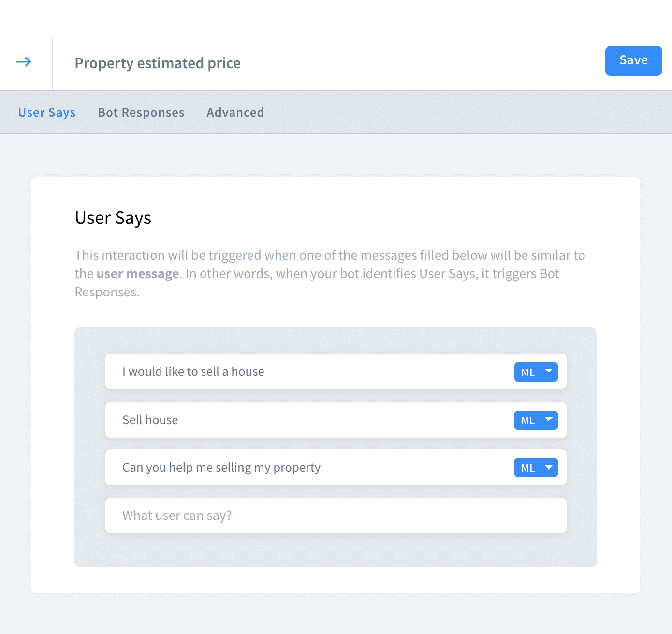Switch to the User Says tab
This screenshot has height=634, width=672.
tap(47, 112)
